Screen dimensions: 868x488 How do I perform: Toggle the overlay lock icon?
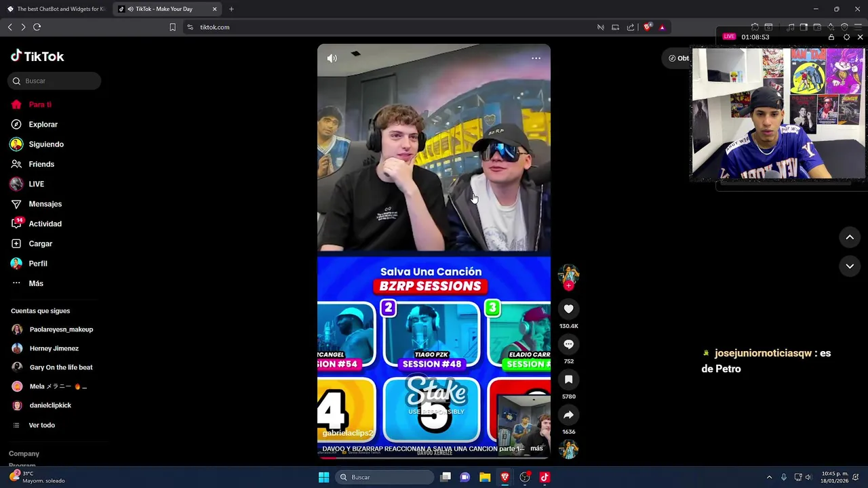click(831, 37)
